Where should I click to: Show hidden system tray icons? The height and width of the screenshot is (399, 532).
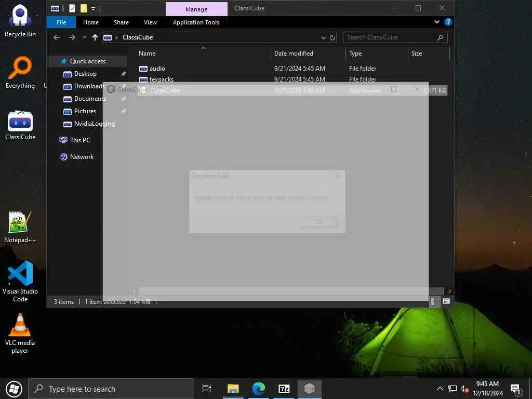click(440, 389)
